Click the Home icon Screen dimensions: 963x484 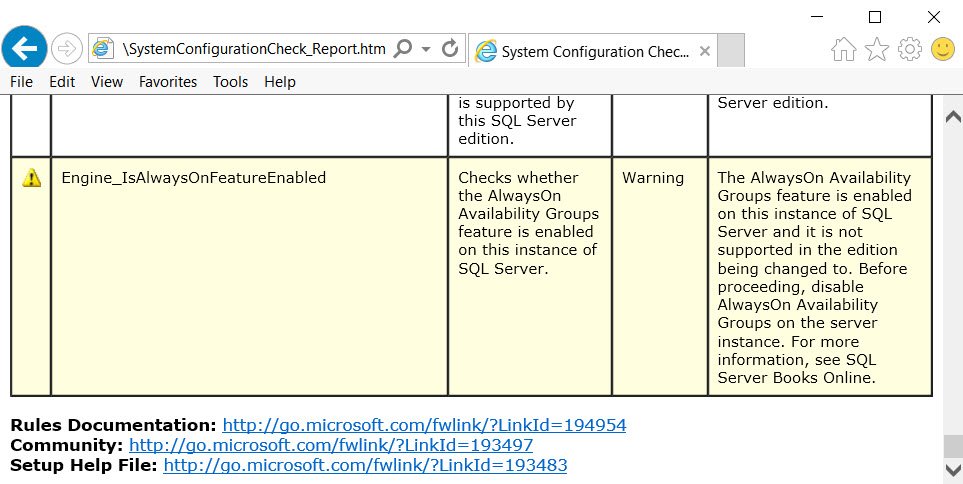click(x=844, y=49)
